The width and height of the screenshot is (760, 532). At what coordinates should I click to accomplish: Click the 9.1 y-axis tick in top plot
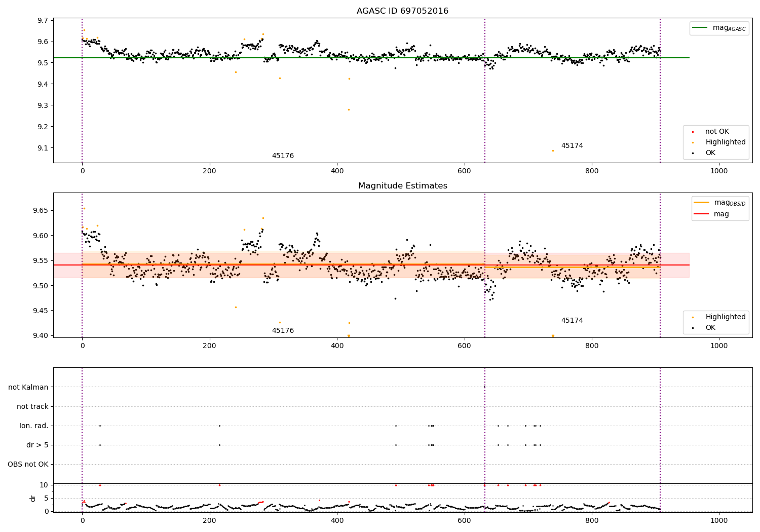pos(43,148)
